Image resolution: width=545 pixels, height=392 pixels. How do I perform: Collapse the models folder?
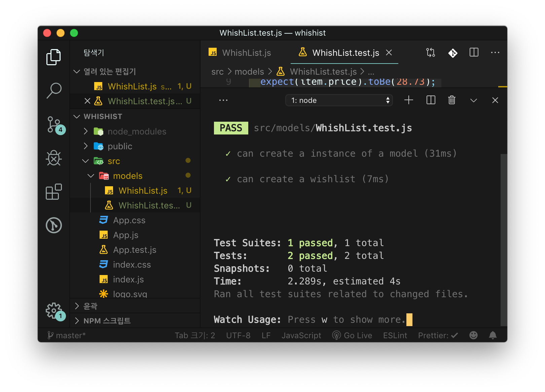point(135,176)
